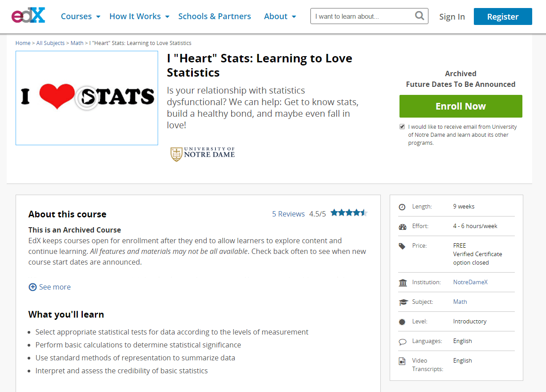Click the price tag icon
The height and width of the screenshot is (392, 546).
pyautogui.click(x=402, y=246)
